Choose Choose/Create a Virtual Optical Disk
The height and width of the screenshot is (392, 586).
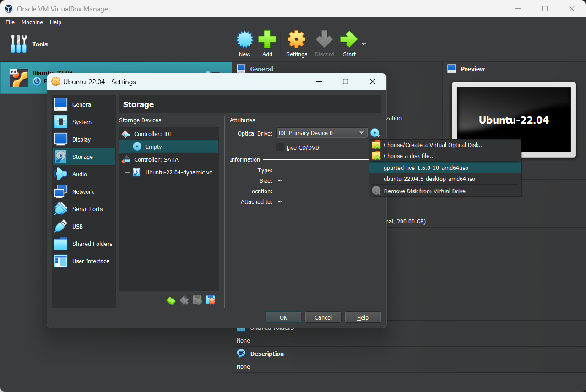tap(445, 145)
